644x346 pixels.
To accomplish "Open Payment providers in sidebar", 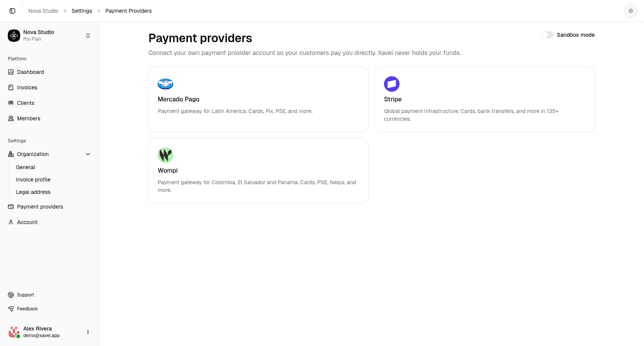I will [x=50, y=207].
